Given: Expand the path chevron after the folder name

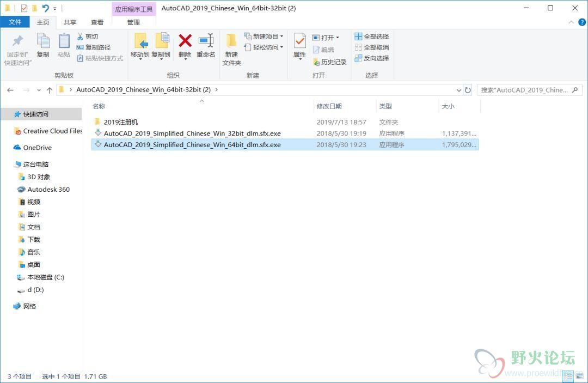Looking at the screenshot, I should coord(216,90).
